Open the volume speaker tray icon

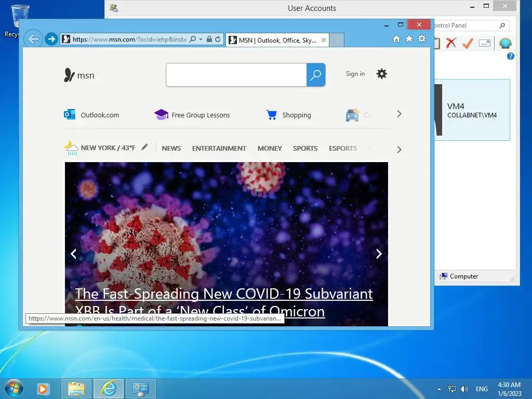point(464,389)
